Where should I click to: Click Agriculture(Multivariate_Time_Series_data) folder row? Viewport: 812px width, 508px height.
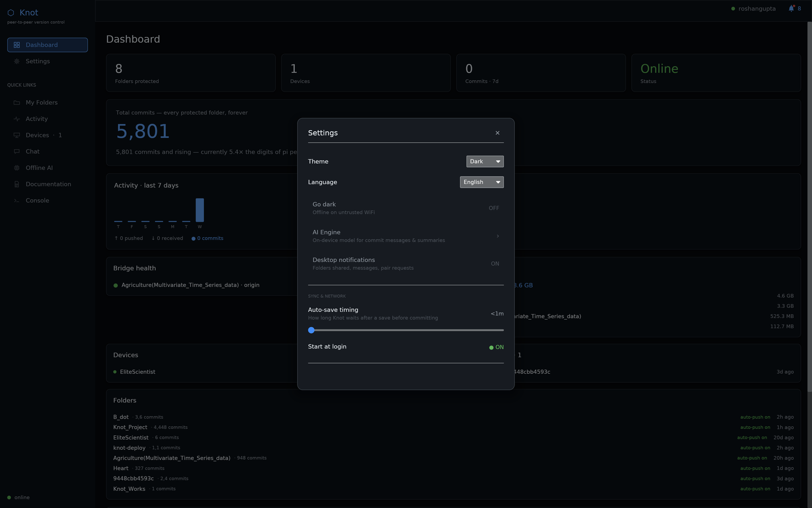coord(453,458)
